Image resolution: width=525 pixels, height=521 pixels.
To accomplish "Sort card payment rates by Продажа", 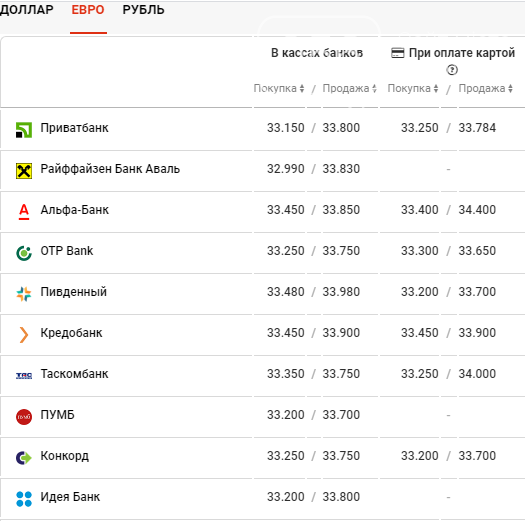I will pos(485,88).
